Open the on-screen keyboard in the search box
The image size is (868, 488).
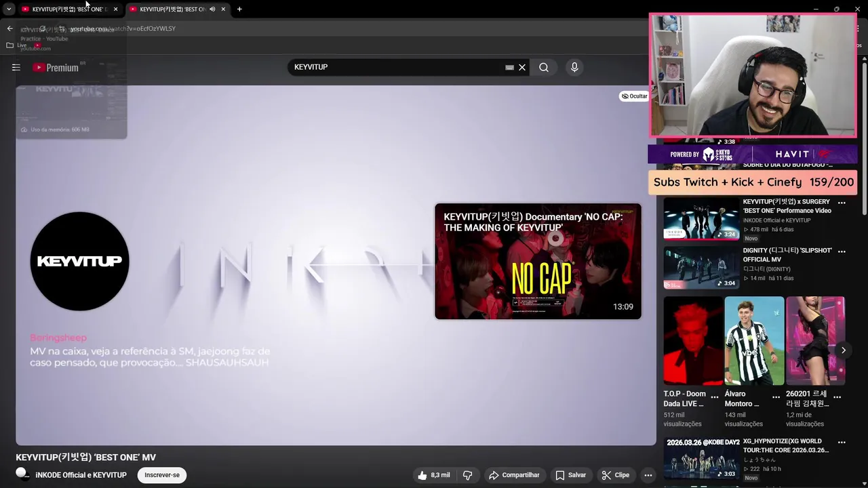click(x=509, y=67)
